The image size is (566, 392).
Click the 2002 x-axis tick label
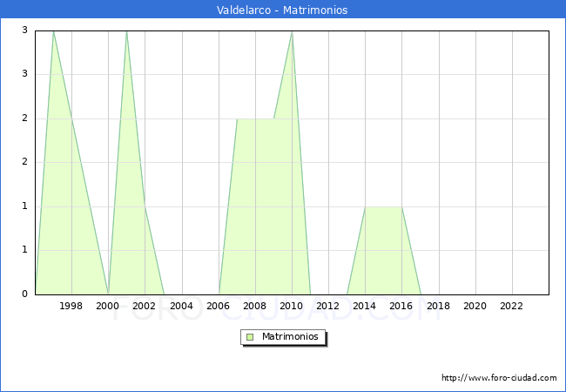coord(145,306)
